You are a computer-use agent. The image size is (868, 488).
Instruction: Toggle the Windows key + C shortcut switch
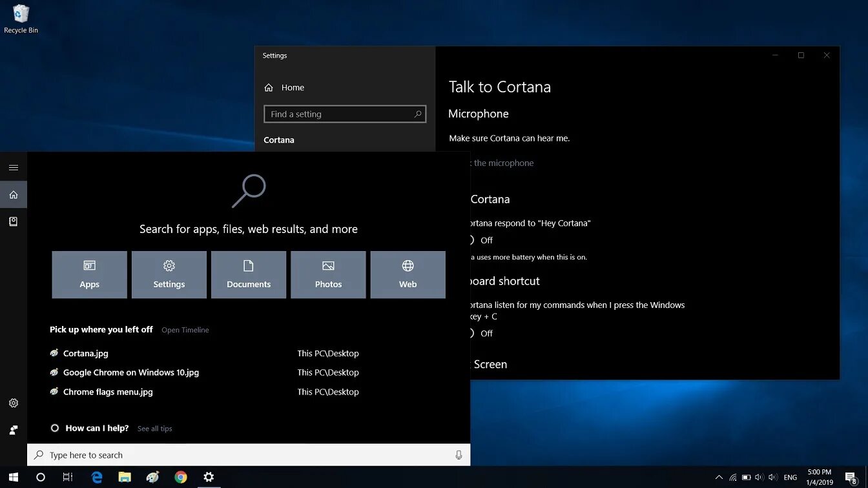(x=471, y=333)
